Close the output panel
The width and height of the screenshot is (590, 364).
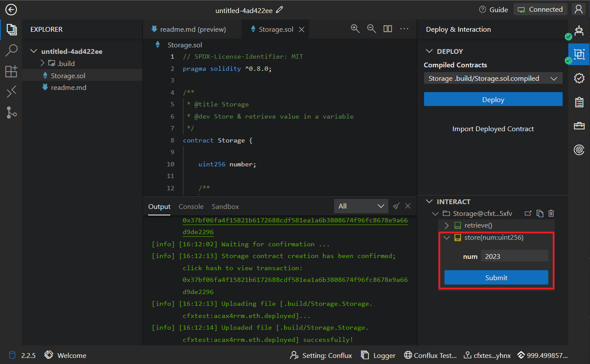tap(408, 206)
